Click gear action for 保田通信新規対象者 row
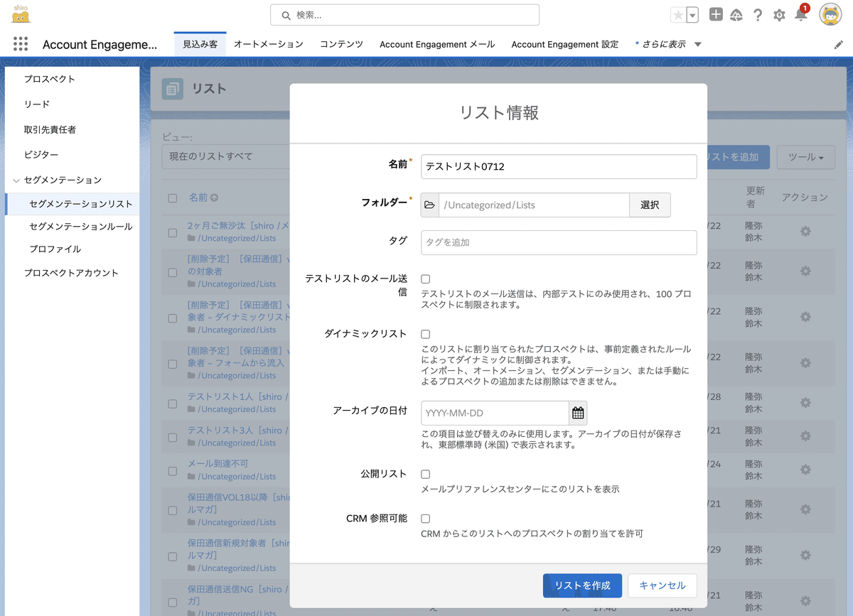Screen dimensions: 853x616 [x=805, y=555]
